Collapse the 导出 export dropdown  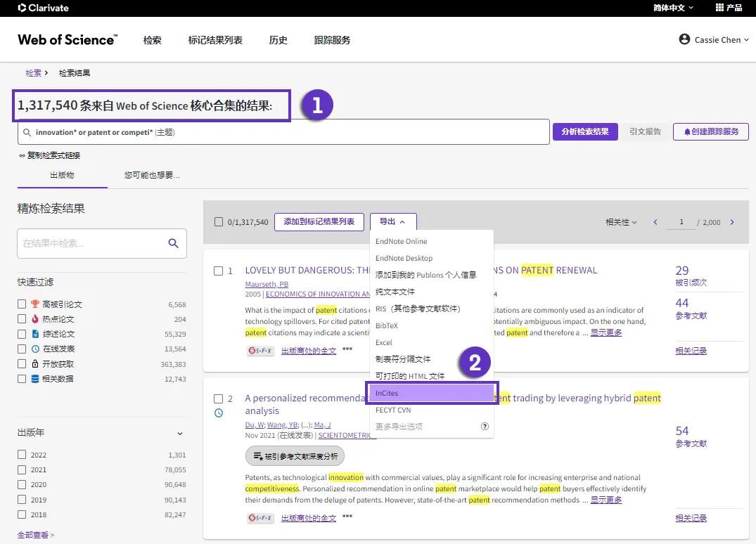393,221
